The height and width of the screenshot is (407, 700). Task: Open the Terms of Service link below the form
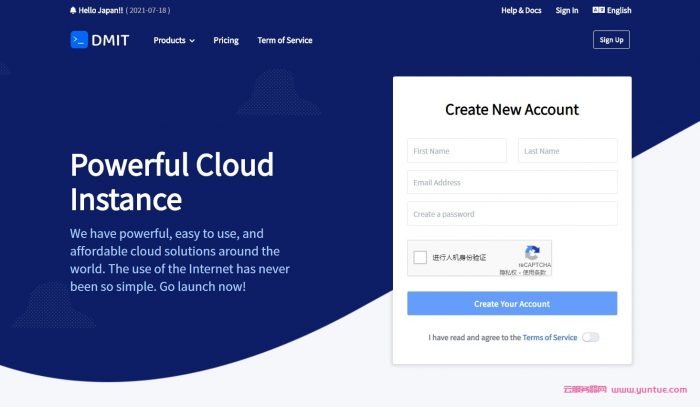click(549, 338)
